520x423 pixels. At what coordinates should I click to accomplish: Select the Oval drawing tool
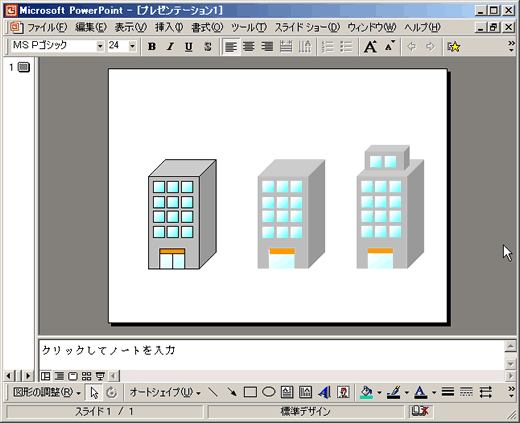pyautogui.click(x=269, y=392)
